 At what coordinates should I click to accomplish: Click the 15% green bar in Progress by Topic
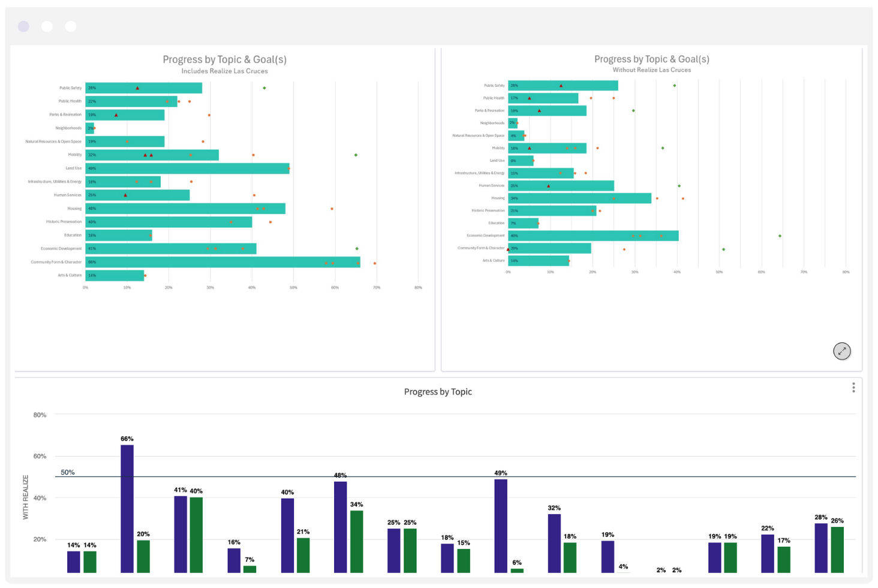click(464, 561)
